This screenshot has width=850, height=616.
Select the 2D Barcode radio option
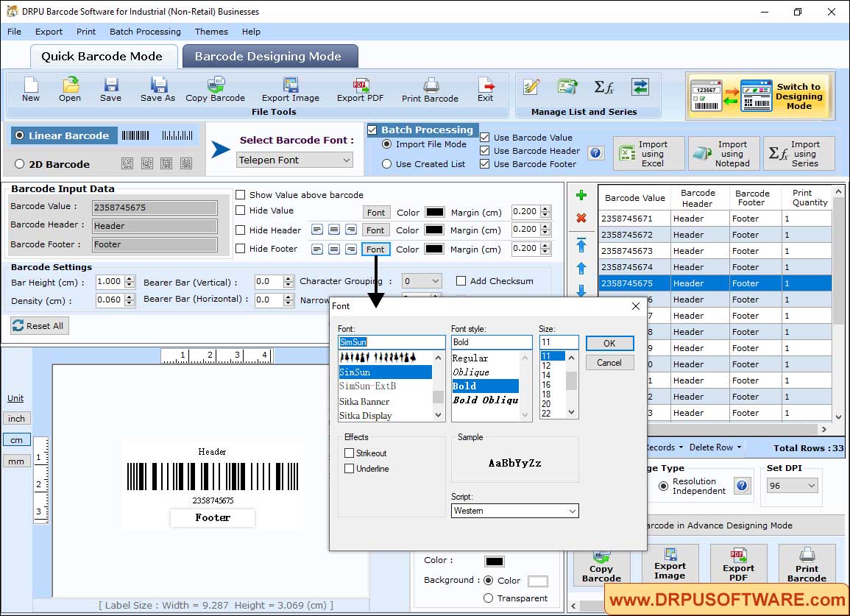[x=20, y=164]
